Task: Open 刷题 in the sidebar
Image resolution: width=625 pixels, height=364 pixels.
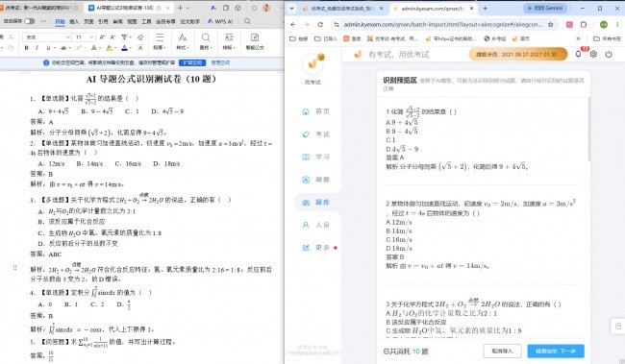Action: click(x=316, y=180)
